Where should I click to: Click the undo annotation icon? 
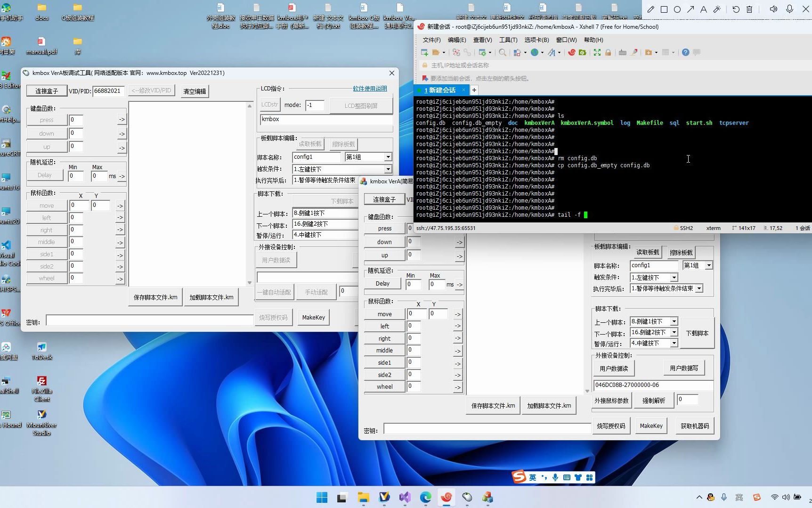736,9
